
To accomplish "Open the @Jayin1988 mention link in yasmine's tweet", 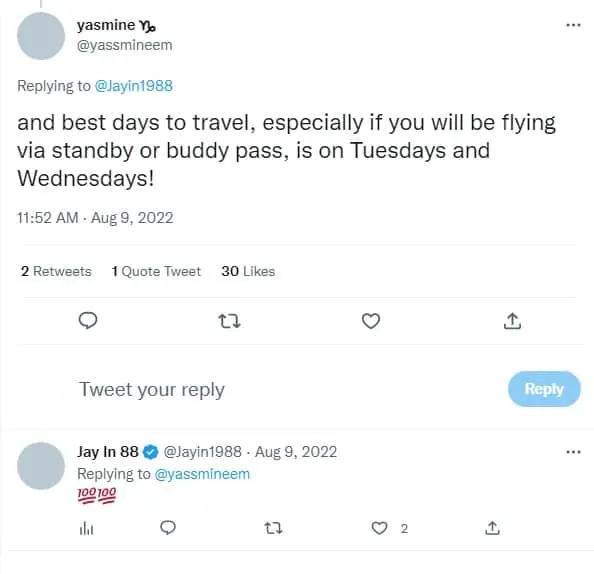I will pos(134,86).
